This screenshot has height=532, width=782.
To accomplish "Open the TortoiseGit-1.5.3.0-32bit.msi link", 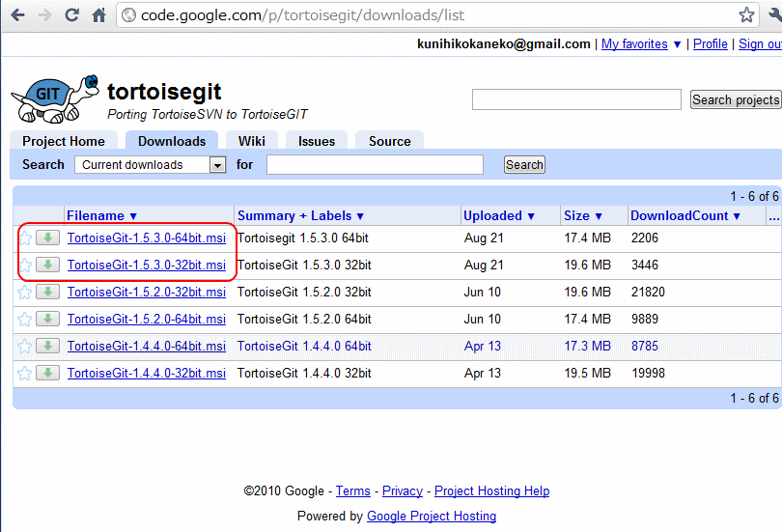I will pyautogui.click(x=147, y=266).
